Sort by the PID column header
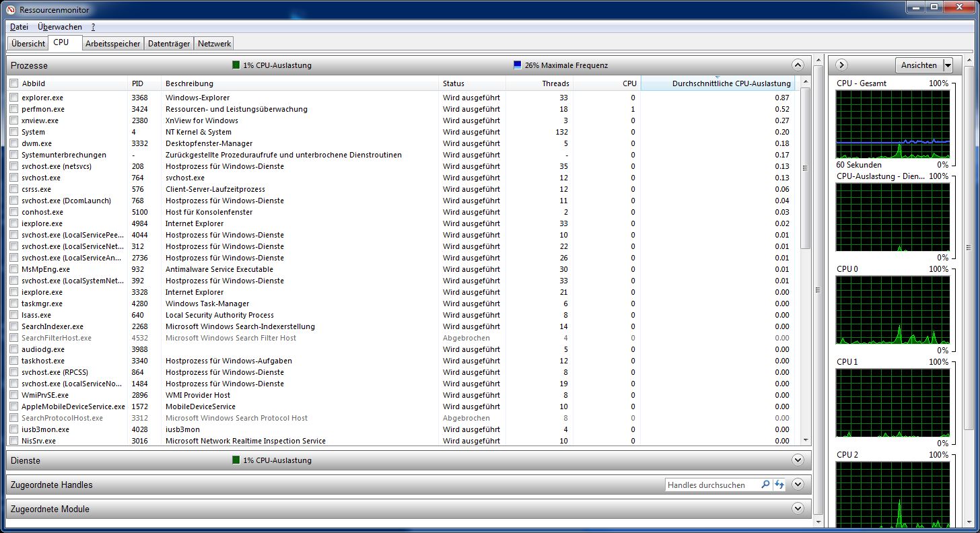The image size is (980, 533). 145,83
